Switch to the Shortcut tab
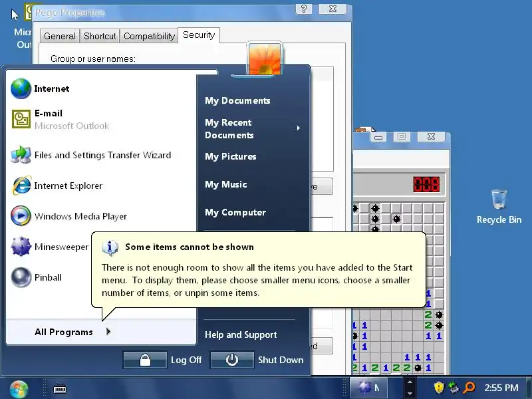This screenshot has width=532, height=399. click(100, 36)
